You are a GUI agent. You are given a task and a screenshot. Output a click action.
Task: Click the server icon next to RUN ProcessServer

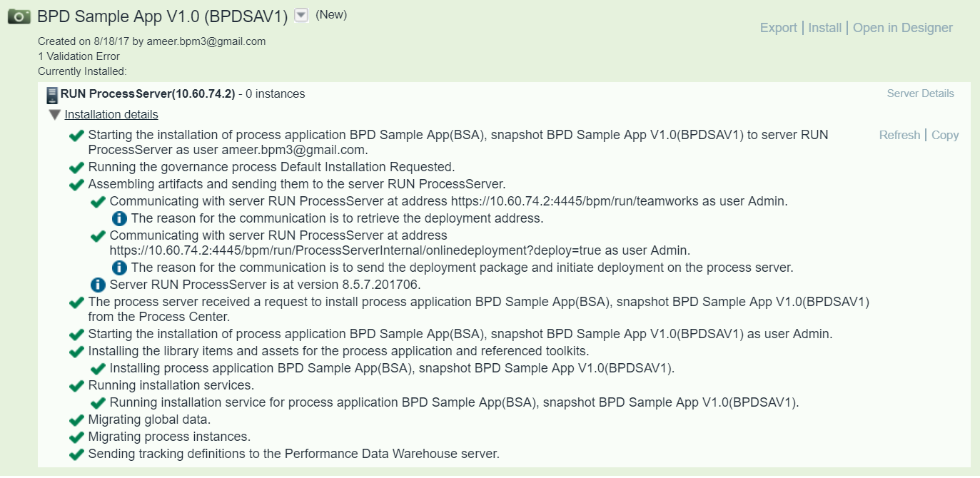(x=51, y=93)
